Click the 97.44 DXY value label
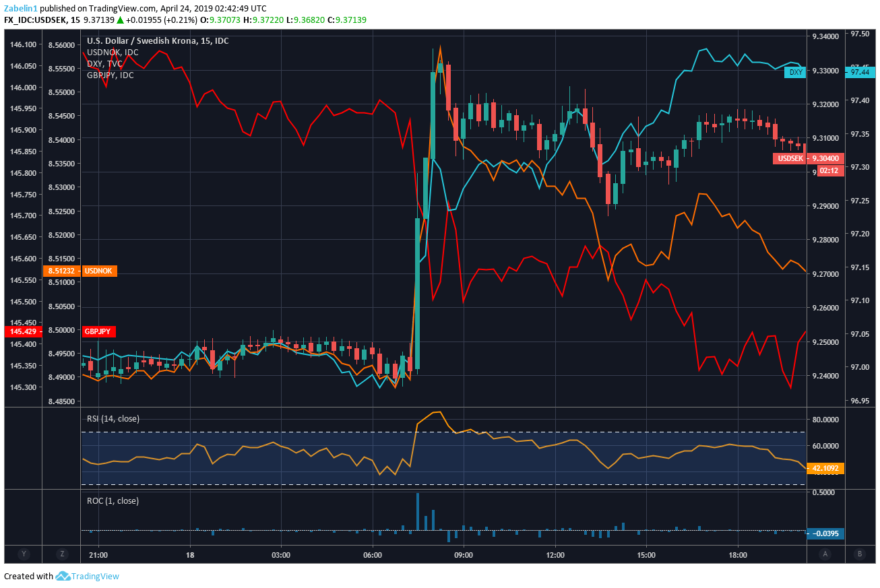880x588 pixels. (x=859, y=72)
